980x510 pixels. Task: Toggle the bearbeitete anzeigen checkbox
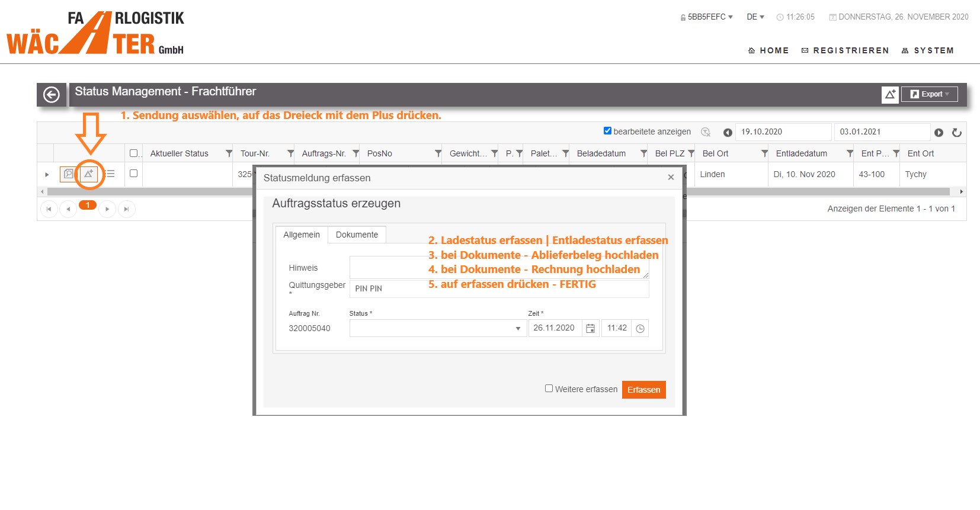(x=607, y=131)
